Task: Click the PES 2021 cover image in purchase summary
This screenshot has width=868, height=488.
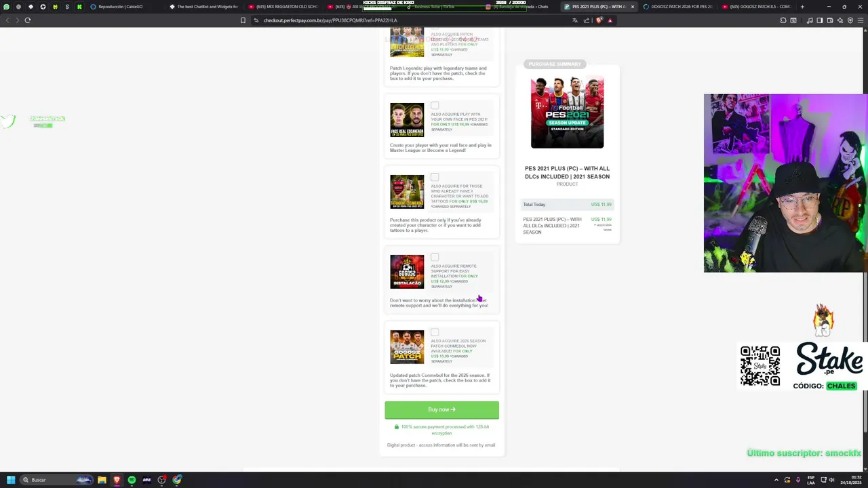Action: (x=567, y=113)
